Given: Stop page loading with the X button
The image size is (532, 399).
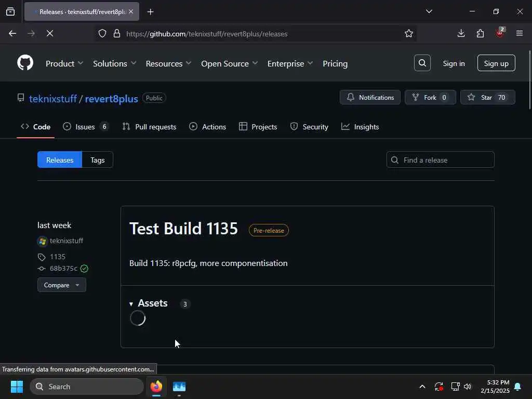Looking at the screenshot, I should click(50, 33).
